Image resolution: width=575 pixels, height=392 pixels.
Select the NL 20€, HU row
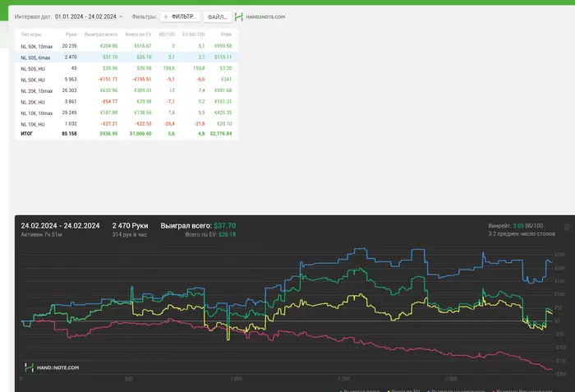[126, 102]
